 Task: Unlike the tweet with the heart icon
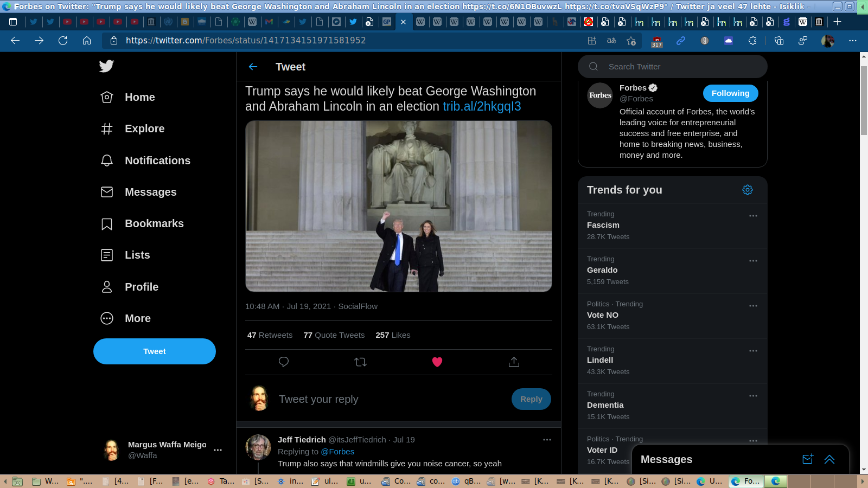(x=437, y=362)
